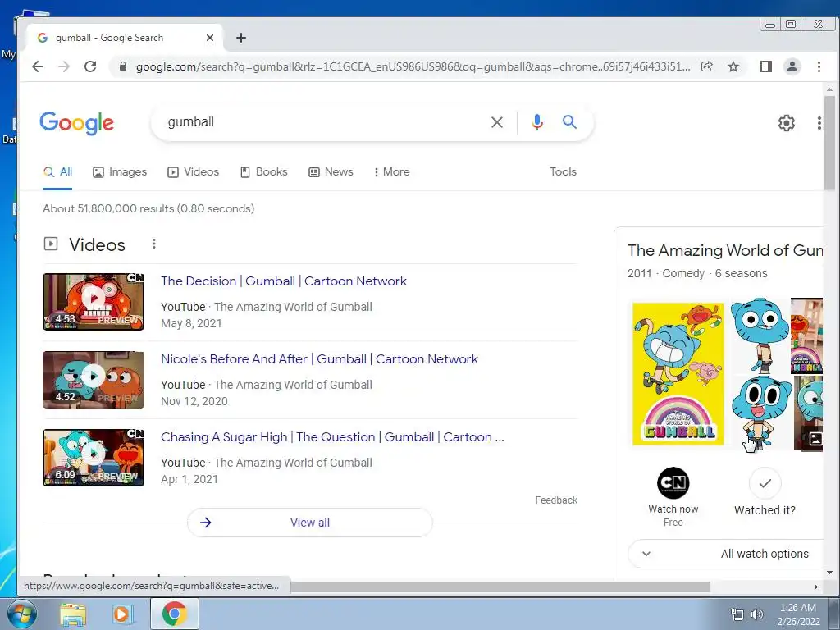Image resolution: width=840 pixels, height=630 pixels.
Task: Open the More search filters
Action: point(391,172)
